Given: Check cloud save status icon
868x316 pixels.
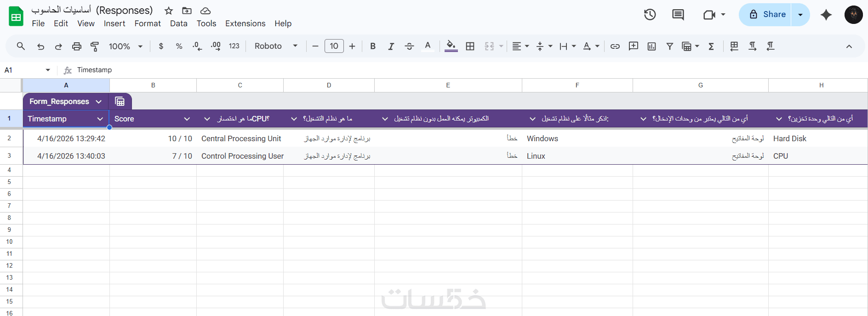Looking at the screenshot, I should (x=206, y=11).
